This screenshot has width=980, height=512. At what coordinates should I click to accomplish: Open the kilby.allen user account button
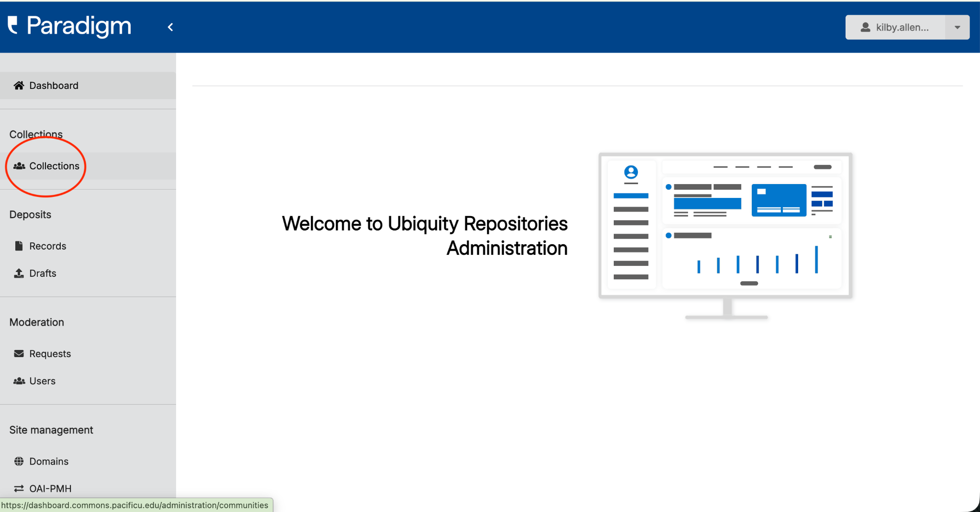tap(895, 27)
